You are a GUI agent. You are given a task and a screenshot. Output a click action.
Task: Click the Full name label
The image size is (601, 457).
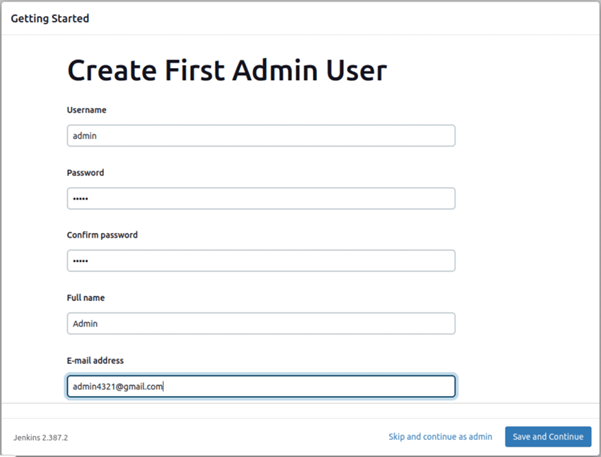tap(86, 298)
